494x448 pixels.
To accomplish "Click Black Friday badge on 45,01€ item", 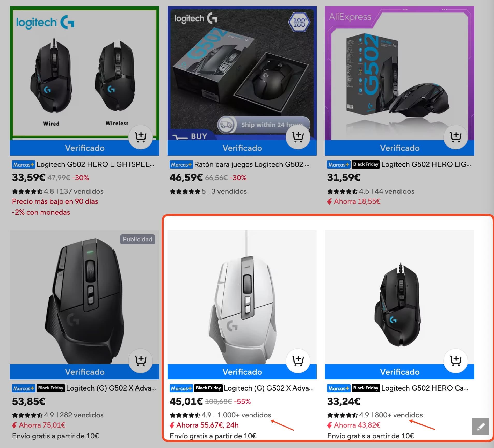I will (x=208, y=388).
